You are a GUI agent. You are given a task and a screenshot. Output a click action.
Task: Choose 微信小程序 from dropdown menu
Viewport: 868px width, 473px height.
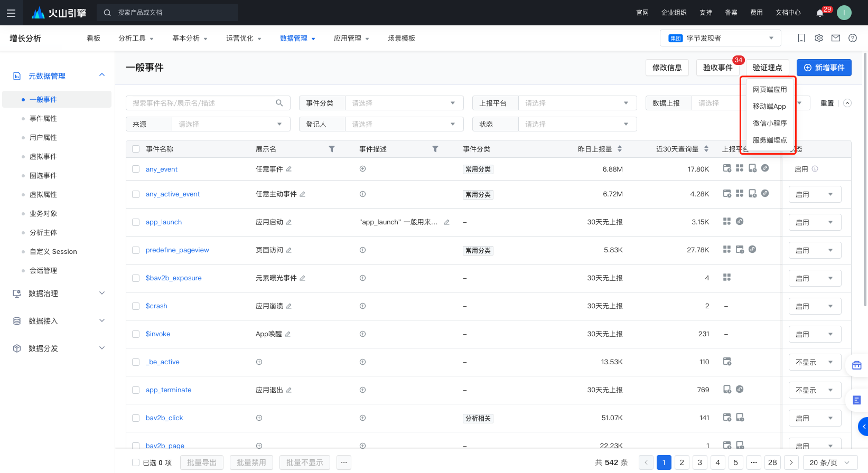tap(769, 123)
